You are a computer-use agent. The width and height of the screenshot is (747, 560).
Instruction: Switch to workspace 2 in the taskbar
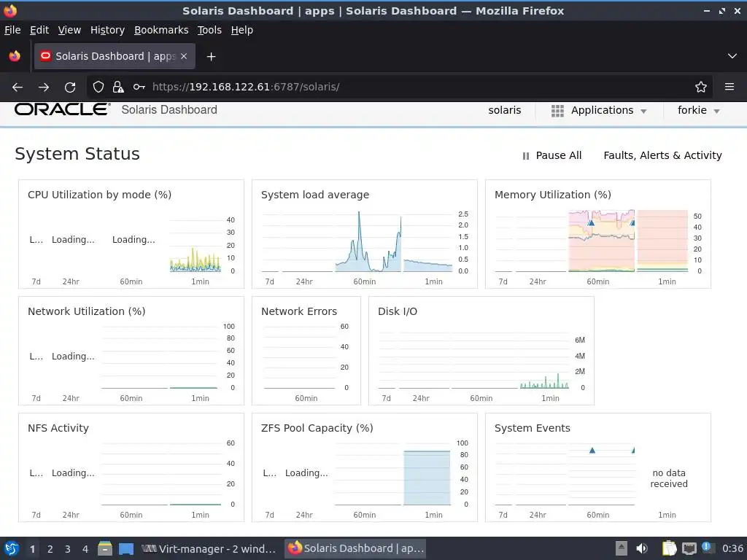click(50, 549)
